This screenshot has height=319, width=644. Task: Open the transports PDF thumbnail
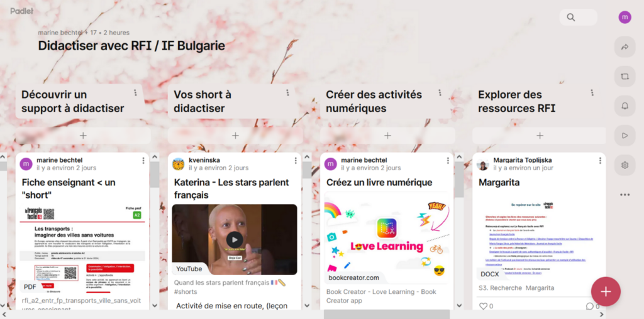[82, 249]
